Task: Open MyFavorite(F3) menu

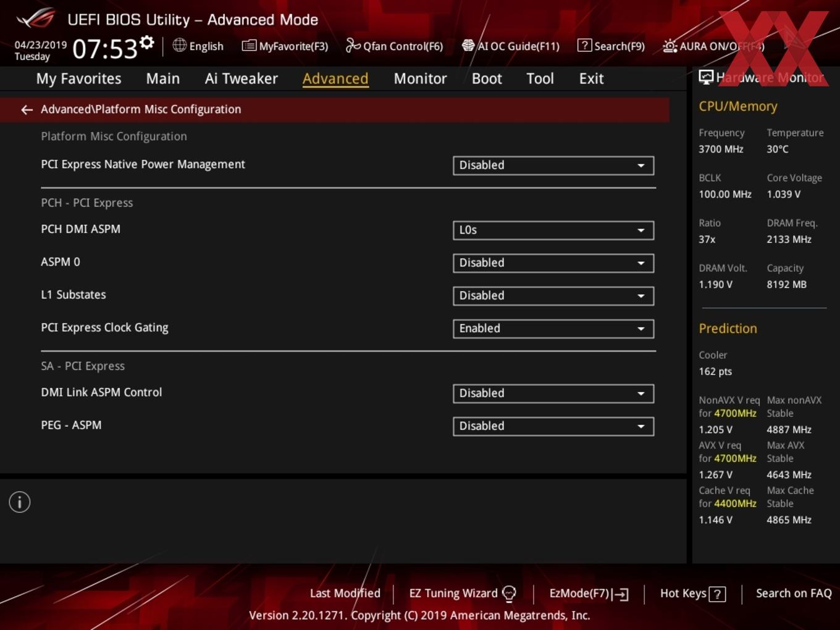Action: click(x=285, y=46)
